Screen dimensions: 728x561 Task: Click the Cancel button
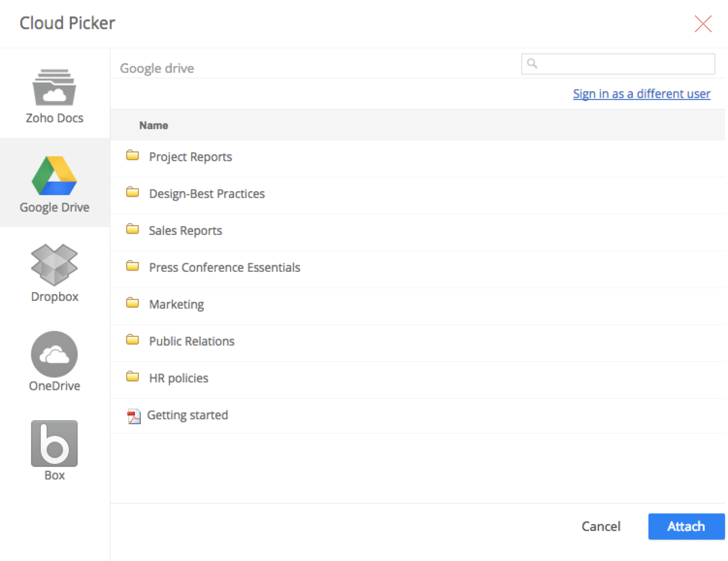(601, 527)
